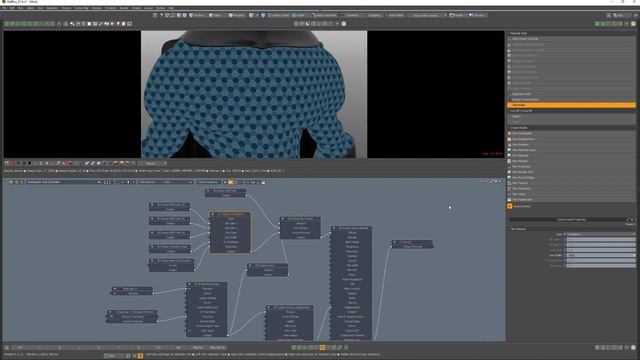Switch to Edges selection mode
This screenshot has height=360, width=640.
tap(215, 15)
